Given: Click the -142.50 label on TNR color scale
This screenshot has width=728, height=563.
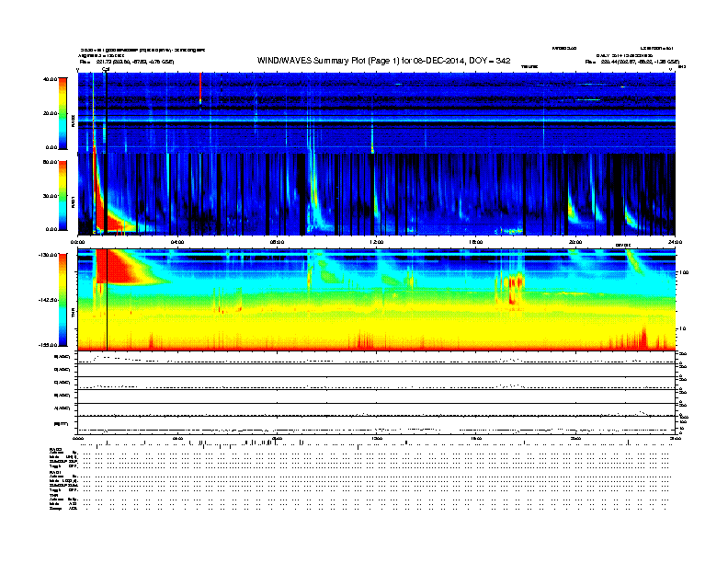Looking at the screenshot, I should [48, 300].
